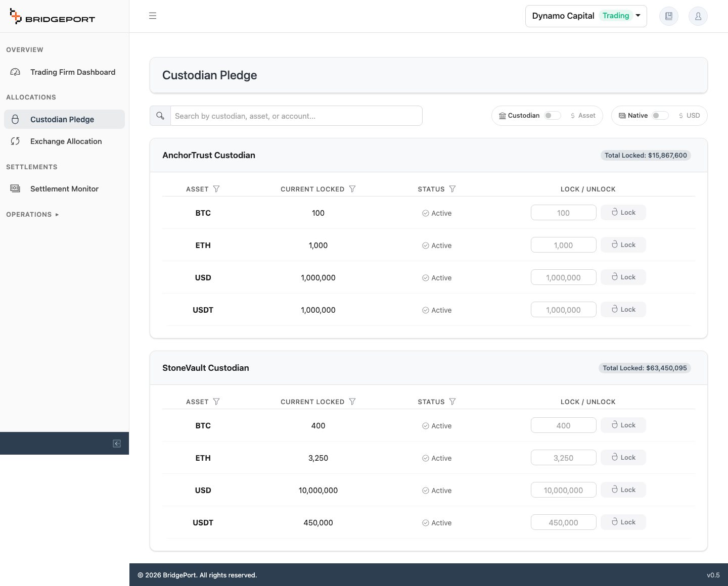The width and height of the screenshot is (728, 586).
Task: Click the hamburger menu icon in header
Action: [153, 16]
